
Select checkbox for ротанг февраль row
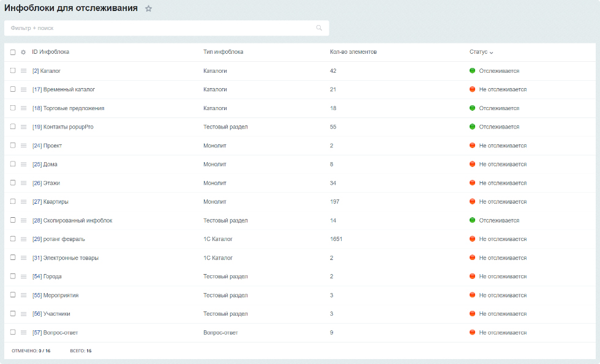tap(13, 239)
